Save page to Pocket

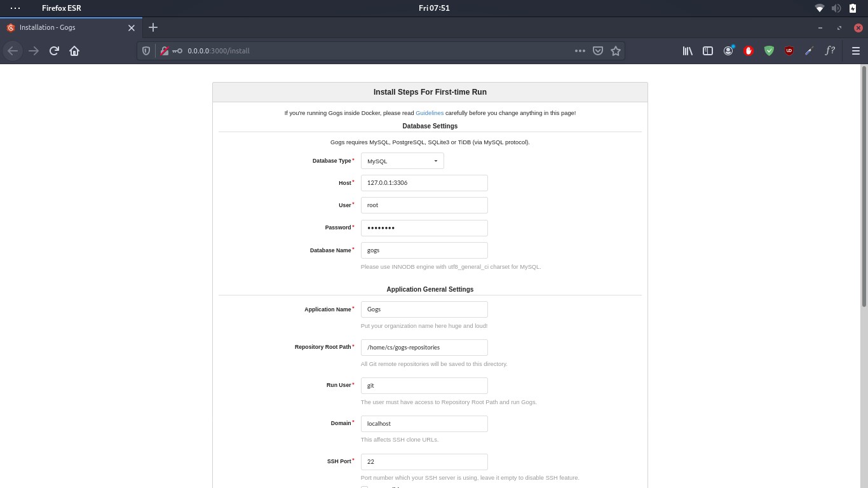[598, 51]
